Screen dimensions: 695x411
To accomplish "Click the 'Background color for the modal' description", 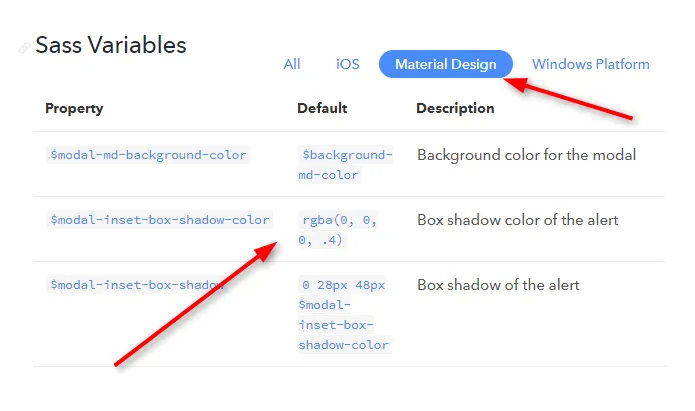I will (x=526, y=155).
